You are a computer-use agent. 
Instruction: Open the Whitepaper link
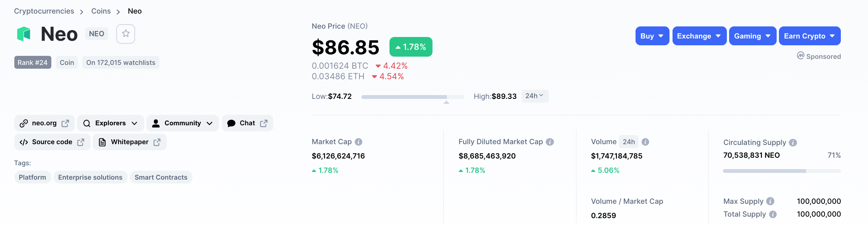[130, 142]
